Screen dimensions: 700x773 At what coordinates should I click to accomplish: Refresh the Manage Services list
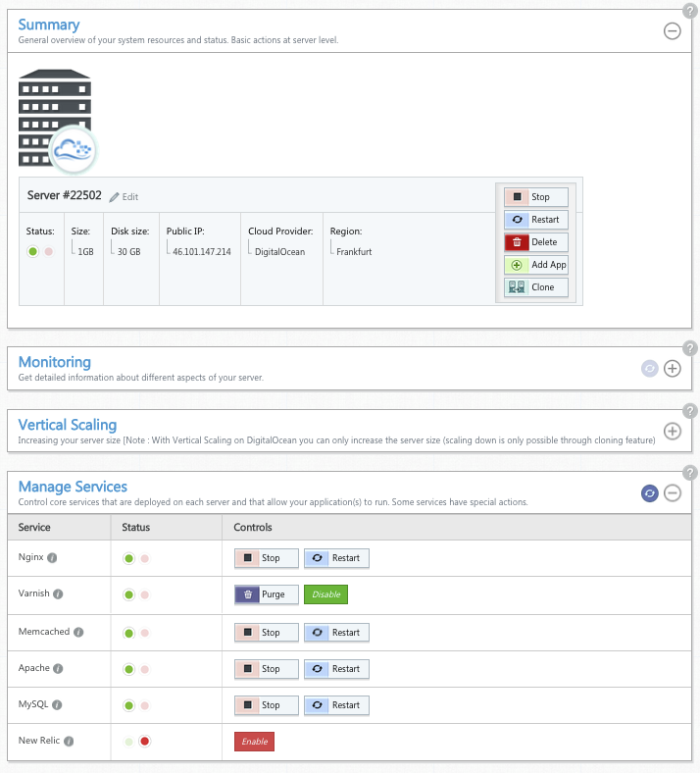click(x=650, y=493)
